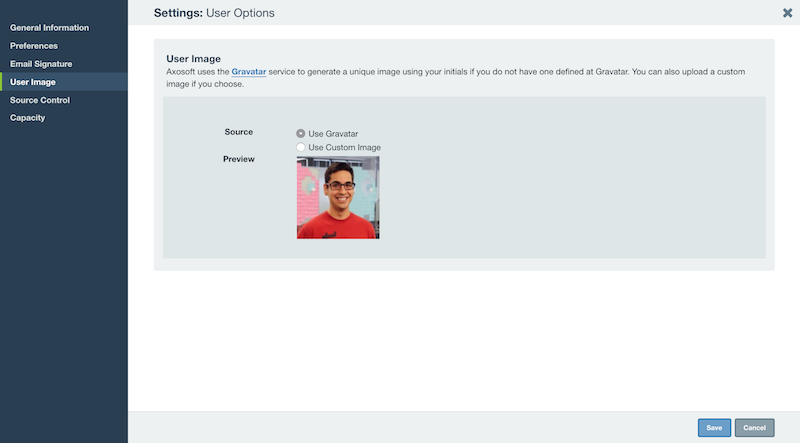Viewport: 800px width, 443px height.
Task: Close the Settings dialog with the X icon
Action: click(x=787, y=13)
